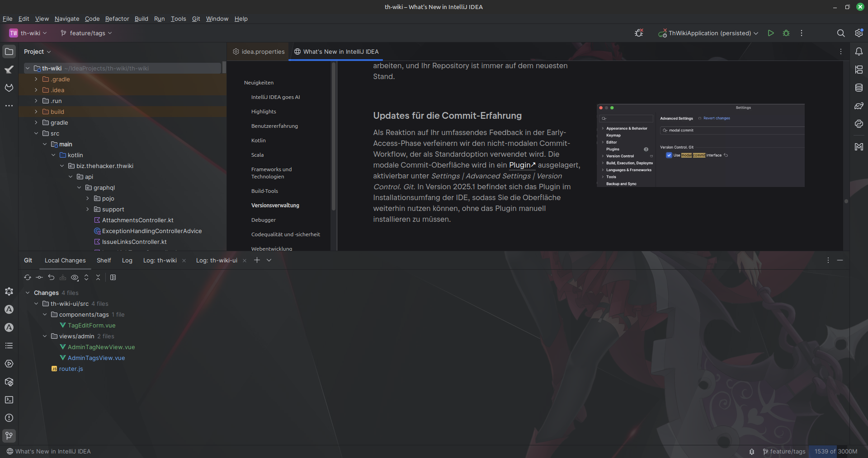This screenshot has width=868, height=458.
Task: Expand the .idea folder
Action: click(36, 90)
